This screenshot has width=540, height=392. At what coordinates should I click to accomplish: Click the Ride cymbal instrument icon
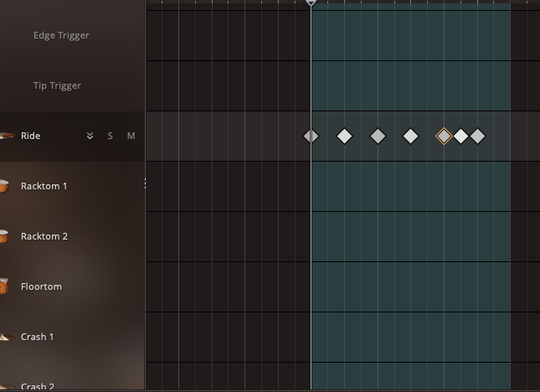pos(7,136)
